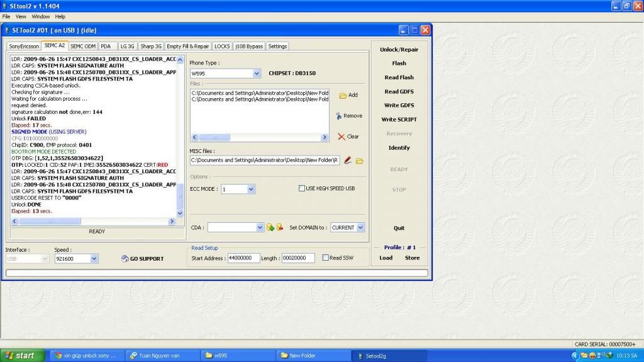Click the Remove file icon
Image resolution: width=644 pixels, height=362 pixels.
[x=338, y=116]
